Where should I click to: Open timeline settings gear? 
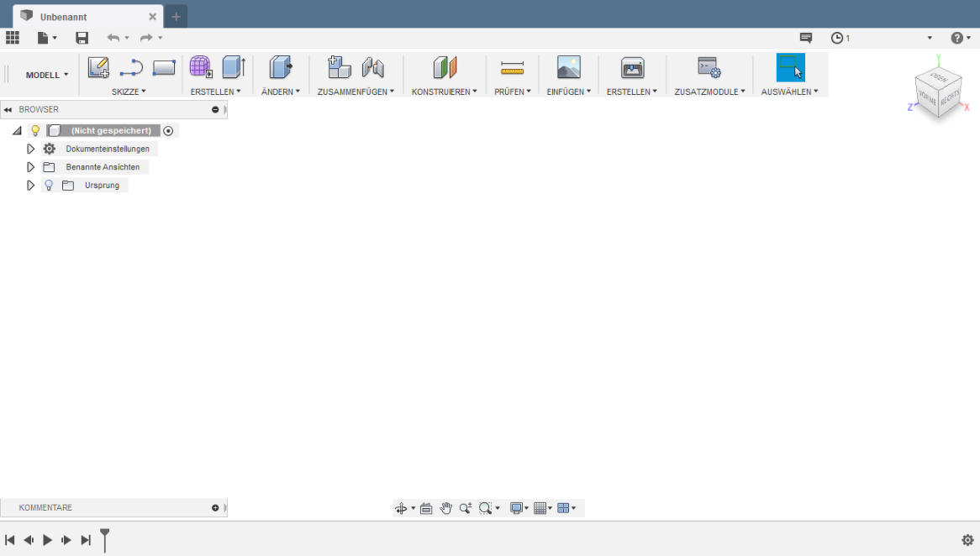pyautogui.click(x=967, y=540)
